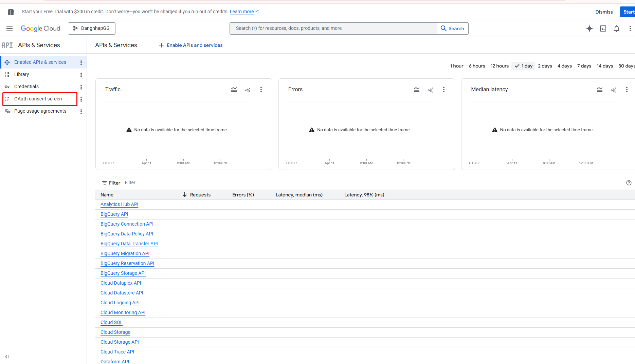
Task: Switch time range to 12 hours
Action: [500, 66]
